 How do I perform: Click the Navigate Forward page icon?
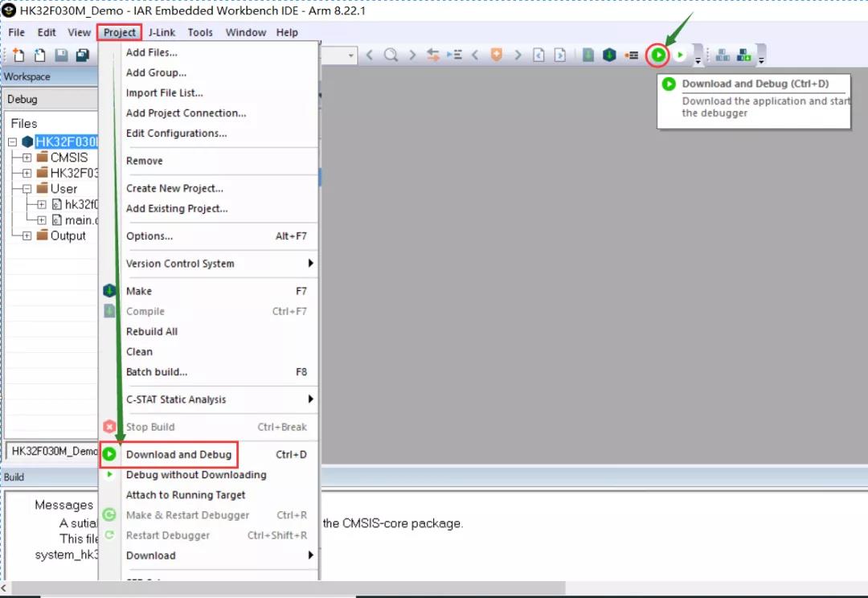tap(560, 55)
